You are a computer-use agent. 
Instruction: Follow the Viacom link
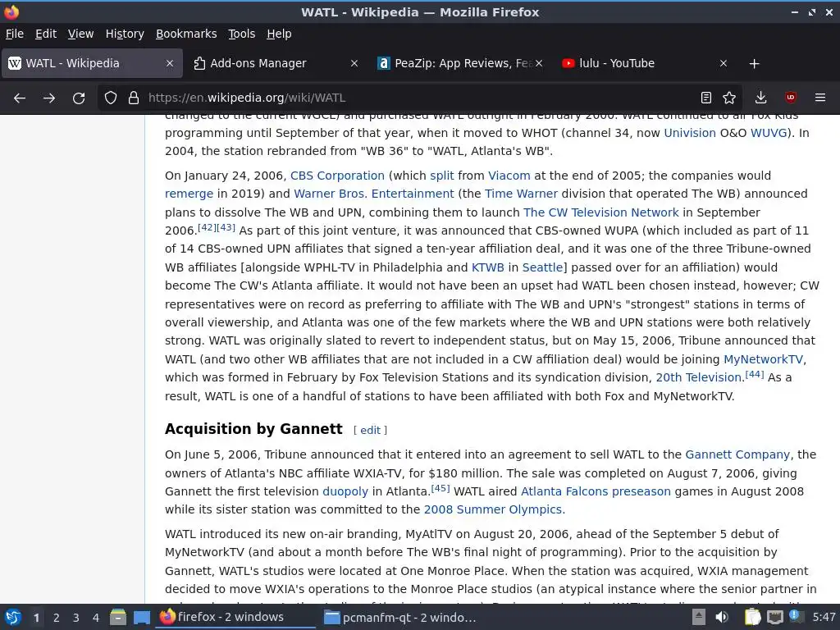509,176
